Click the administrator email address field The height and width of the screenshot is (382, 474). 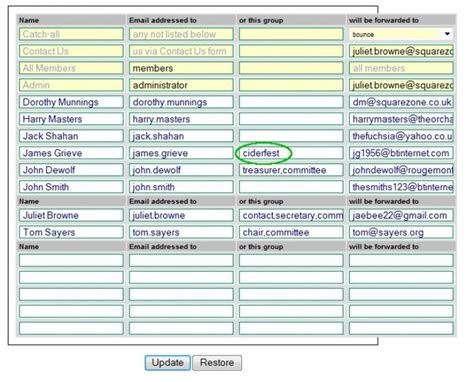(x=181, y=85)
